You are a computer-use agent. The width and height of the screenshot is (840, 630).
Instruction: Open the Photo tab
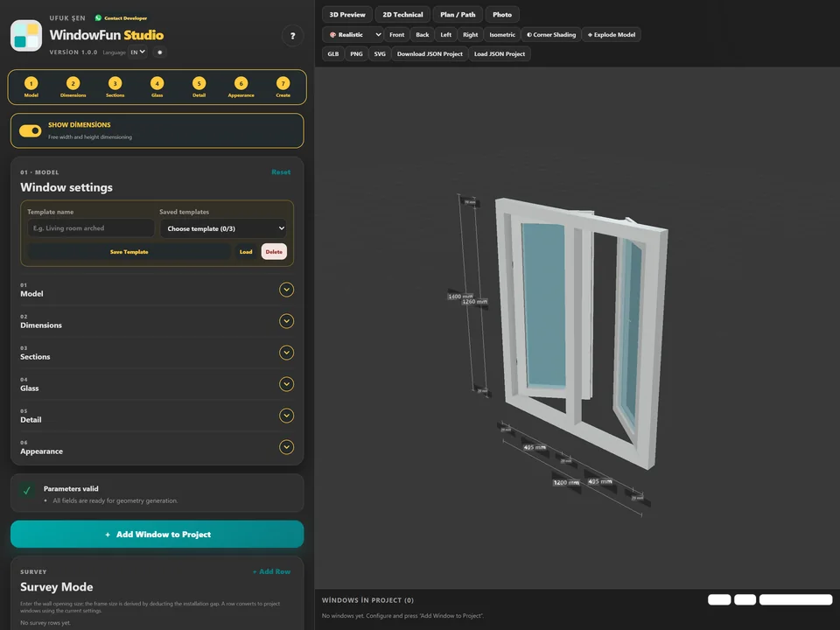tap(502, 15)
